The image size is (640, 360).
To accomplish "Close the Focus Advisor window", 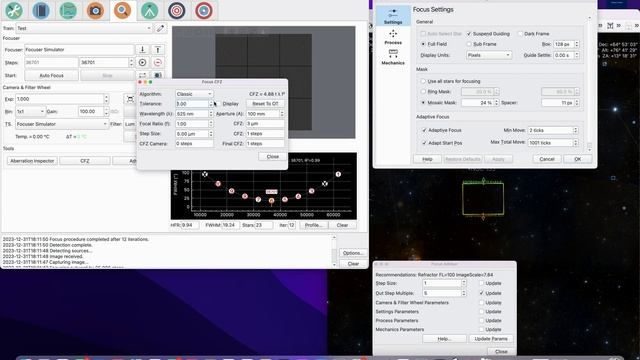I will [501, 352].
